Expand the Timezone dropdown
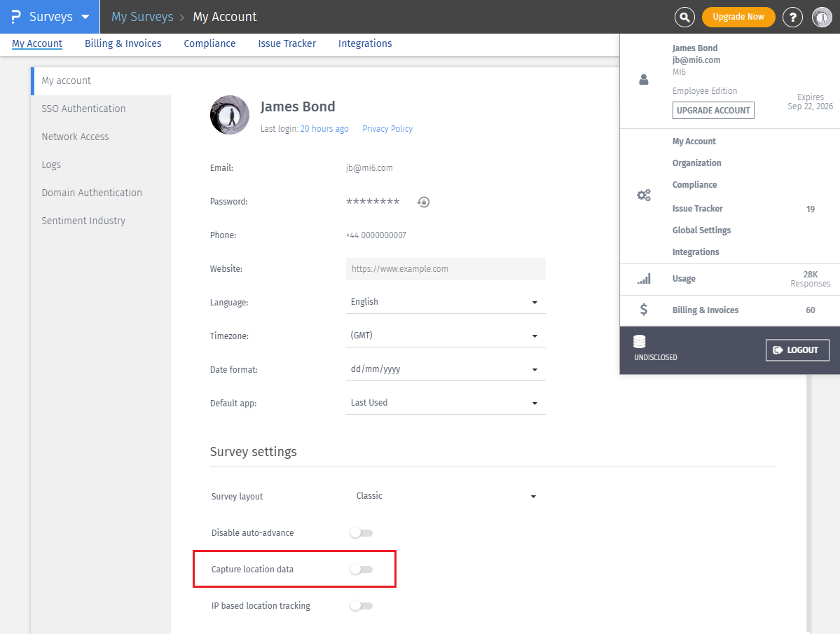This screenshot has width=840, height=634. pos(445,336)
